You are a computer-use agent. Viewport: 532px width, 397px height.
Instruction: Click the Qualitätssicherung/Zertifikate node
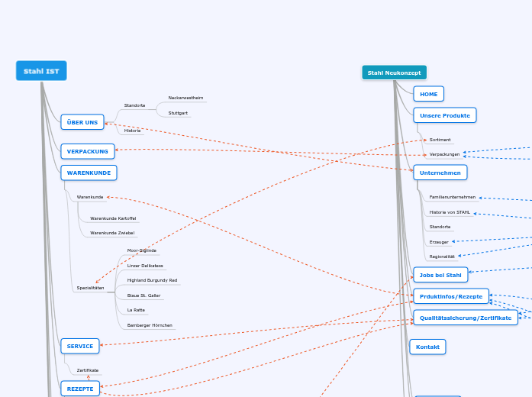(x=465, y=318)
